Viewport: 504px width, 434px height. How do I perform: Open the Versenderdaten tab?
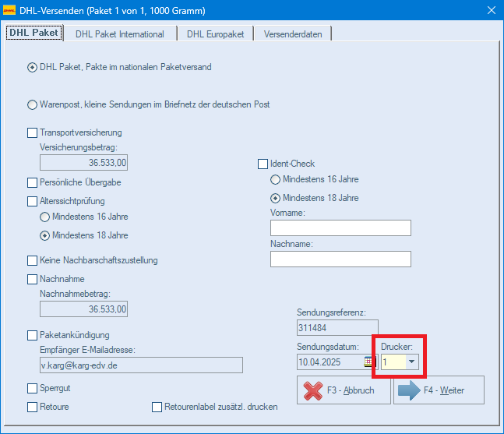[x=293, y=34]
